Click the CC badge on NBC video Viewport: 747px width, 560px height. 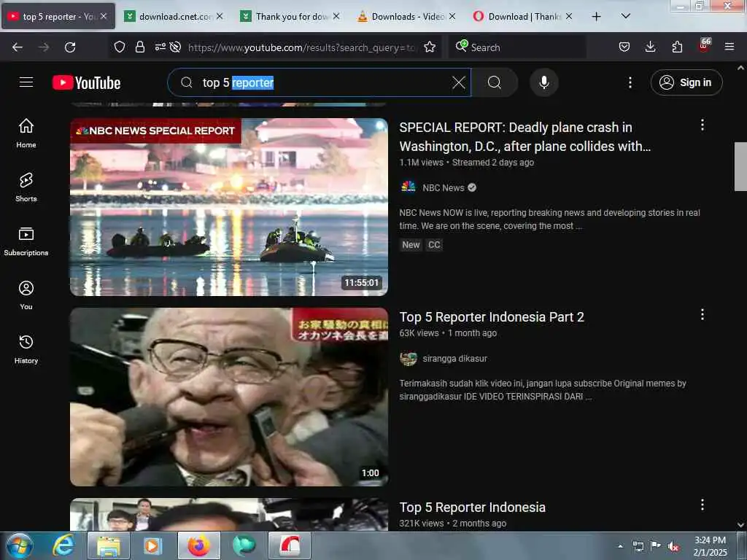434,245
